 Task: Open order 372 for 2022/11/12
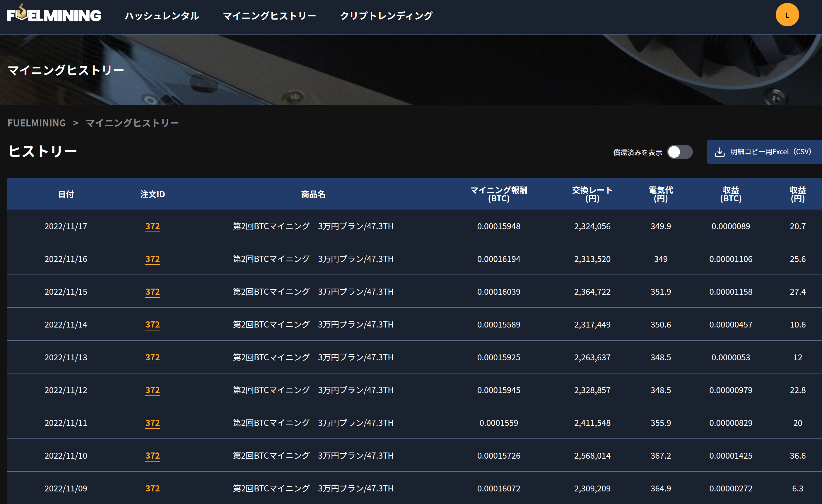tap(153, 390)
